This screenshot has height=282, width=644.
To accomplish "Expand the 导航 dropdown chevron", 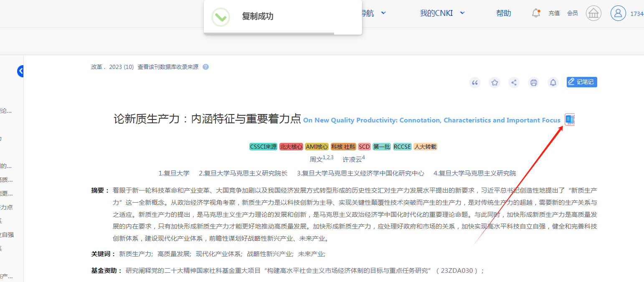I will [x=383, y=13].
